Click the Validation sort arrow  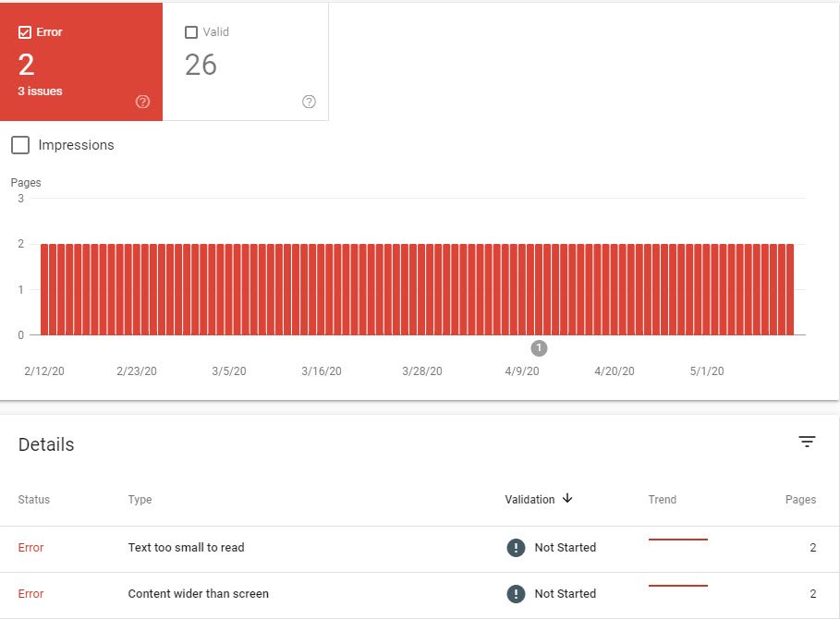click(x=567, y=499)
